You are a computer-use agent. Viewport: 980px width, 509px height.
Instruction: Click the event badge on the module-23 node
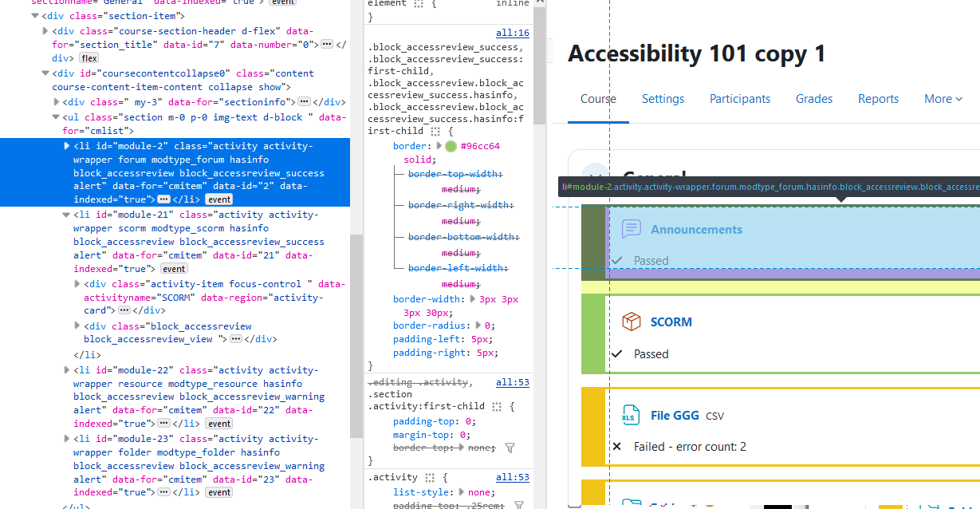click(x=219, y=492)
